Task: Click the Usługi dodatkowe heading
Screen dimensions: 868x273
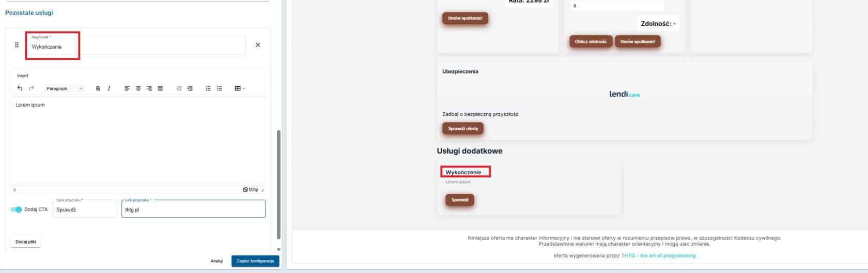Action: pyautogui.click(x=470, y=151)
